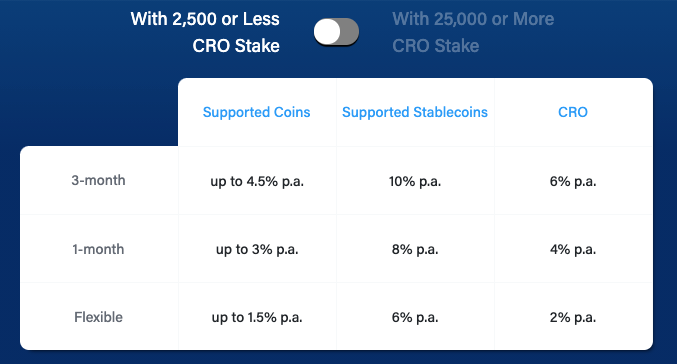The width and height of the screenshot is (677, 364).
Task: Click the CRO column header
Action: point(573,112)
